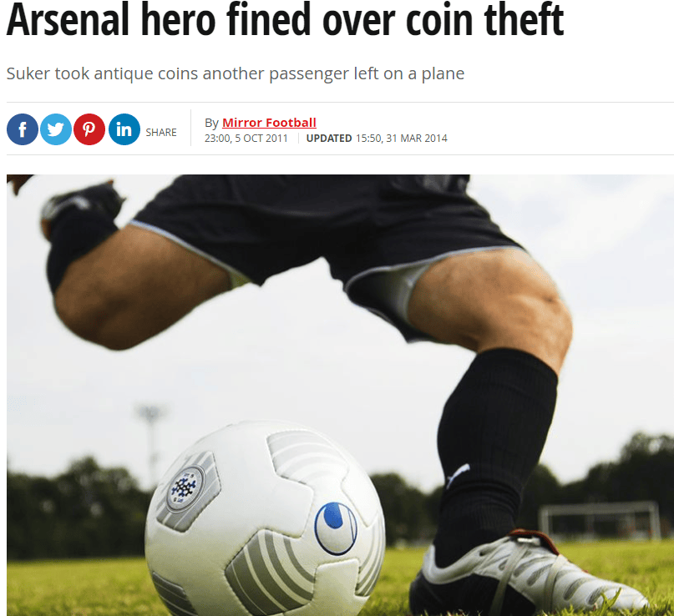Share the article on Facebook
Screen dimensions: 674x616
[23, 129]
